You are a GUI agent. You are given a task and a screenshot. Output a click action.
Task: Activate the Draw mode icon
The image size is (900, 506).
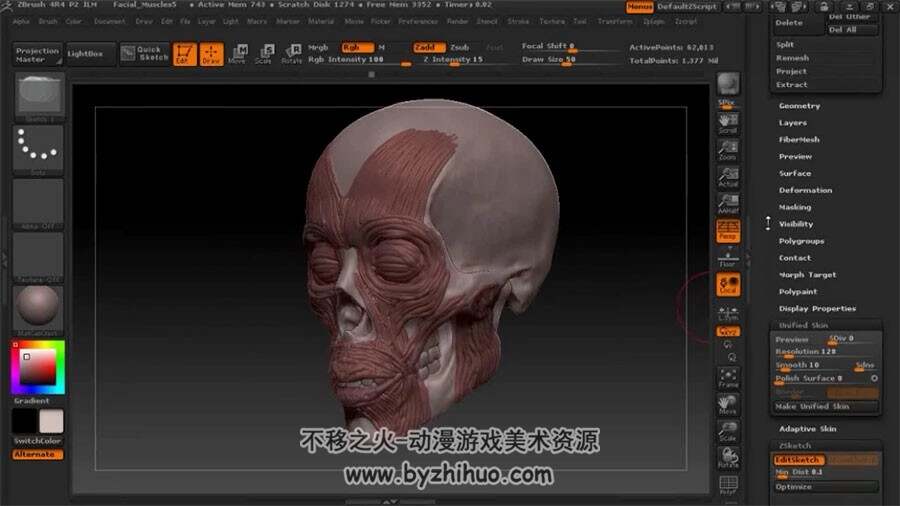pyautogui.click(x=211, y=54)
